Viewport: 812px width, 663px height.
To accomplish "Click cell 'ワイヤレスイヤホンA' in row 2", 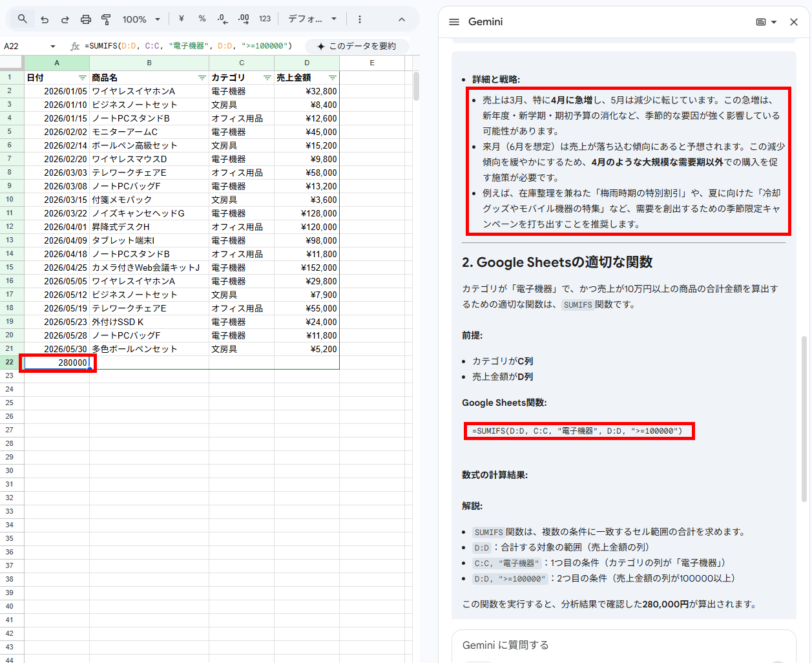I will 149,91.
